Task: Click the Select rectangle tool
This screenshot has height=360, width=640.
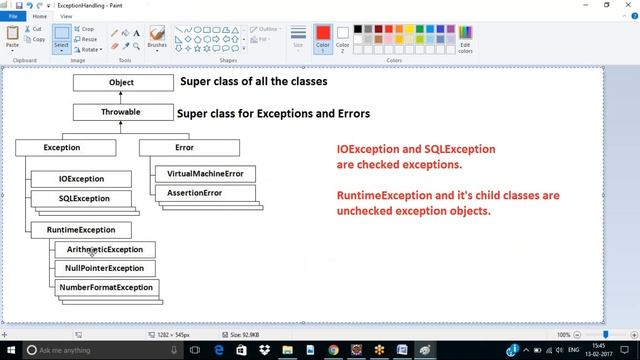Action: click(x=62, y=33)
